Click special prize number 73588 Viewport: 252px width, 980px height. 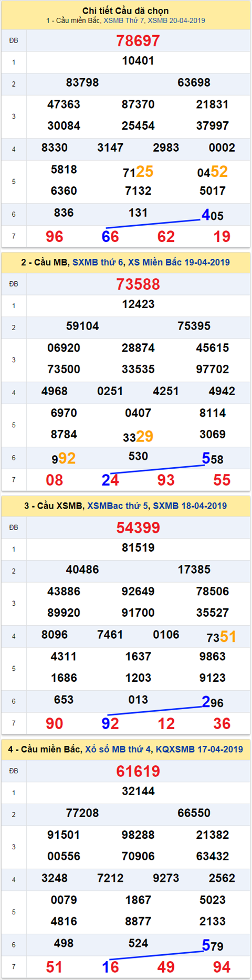138,284
